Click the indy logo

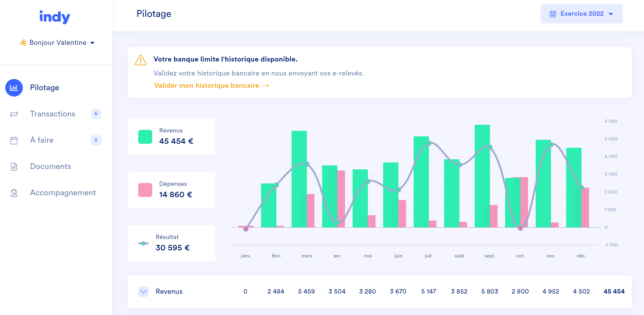(55, 17)
